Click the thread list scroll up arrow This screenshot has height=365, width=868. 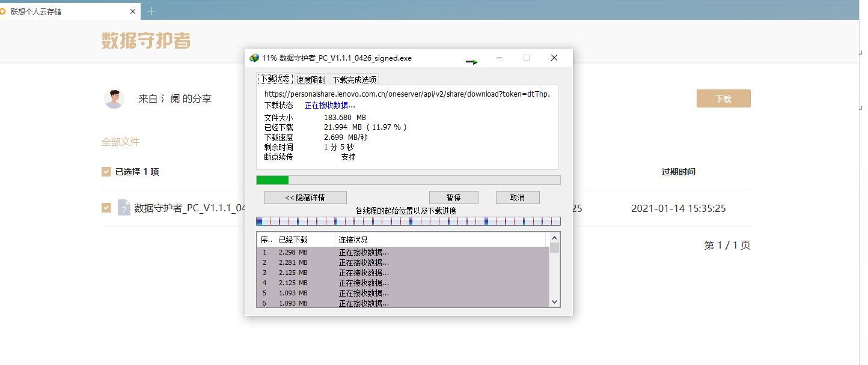point(554,238)
